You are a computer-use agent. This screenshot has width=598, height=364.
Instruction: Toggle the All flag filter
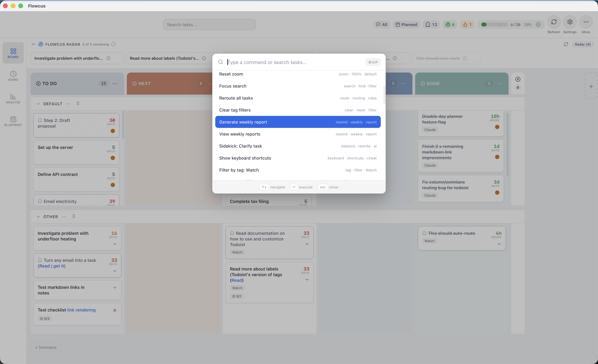click(x=382, y=25)
